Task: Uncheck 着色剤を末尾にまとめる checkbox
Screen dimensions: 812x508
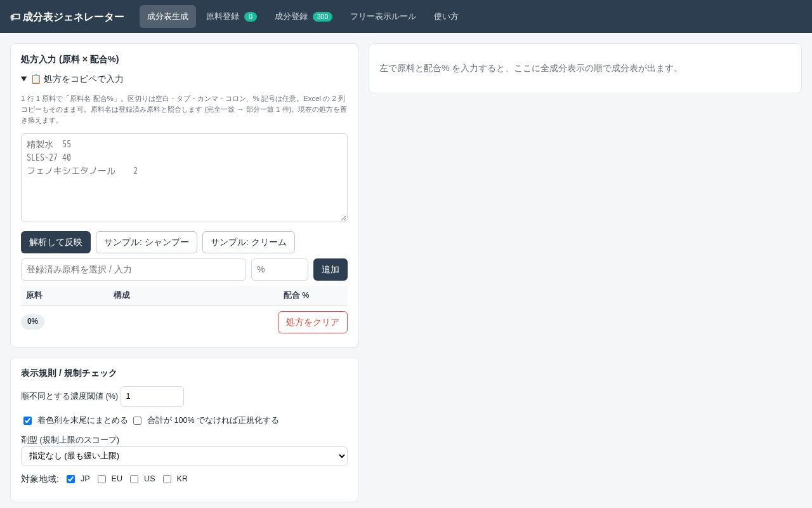Action: pos(27,420)
